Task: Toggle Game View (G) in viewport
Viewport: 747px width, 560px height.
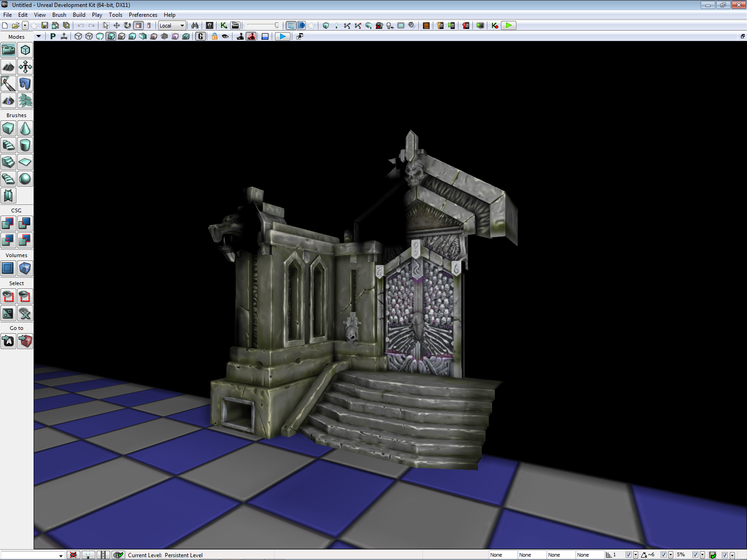Action: [201, 36]
